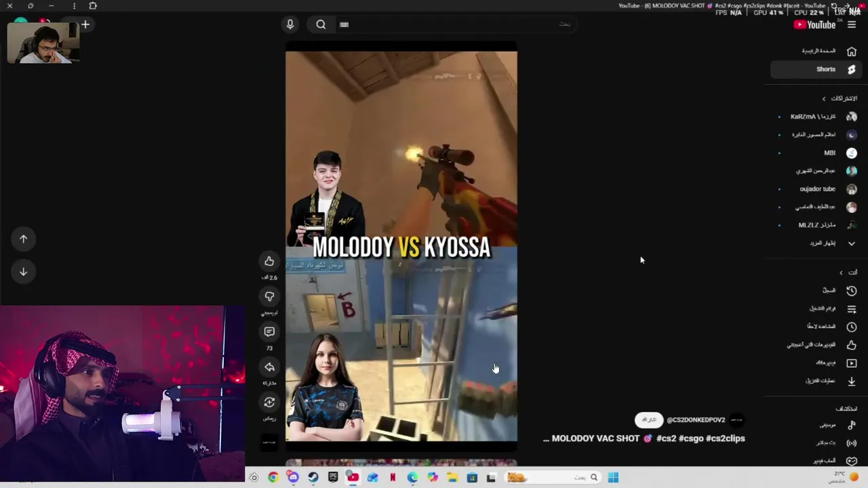Subscribe to CS2DONKEDPOV2 channel
The image size is (868, 488).
(649, 420)
